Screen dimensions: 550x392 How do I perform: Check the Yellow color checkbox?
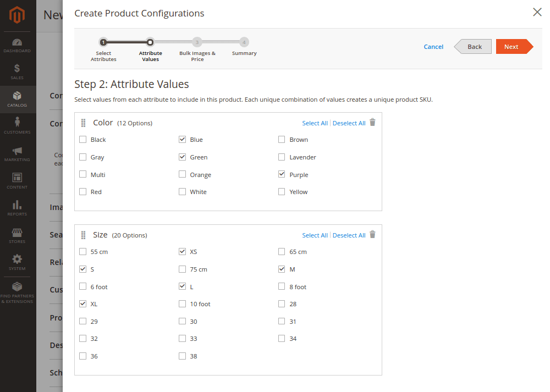coord(282,192)
